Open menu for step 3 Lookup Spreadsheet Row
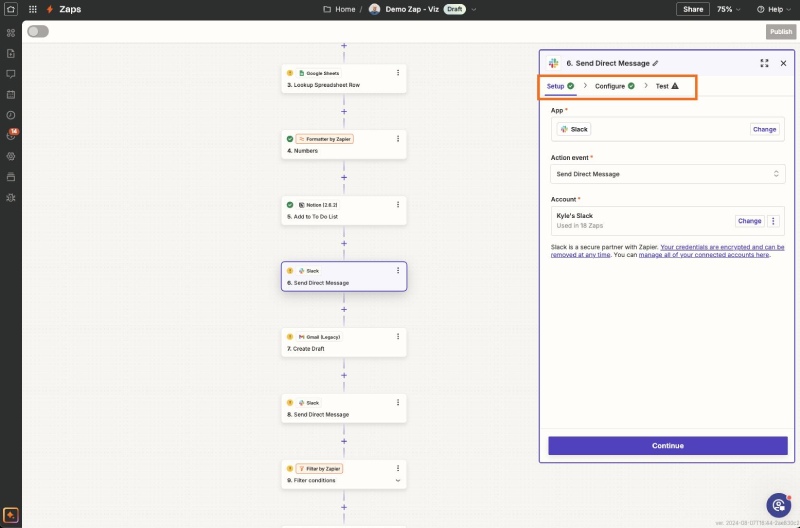The height and width of the screenshot is (528, 800). [398, 73]
